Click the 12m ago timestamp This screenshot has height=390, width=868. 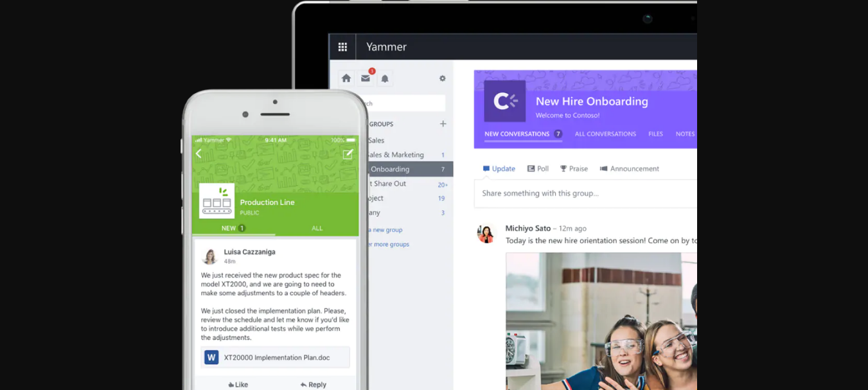(572, 229)
